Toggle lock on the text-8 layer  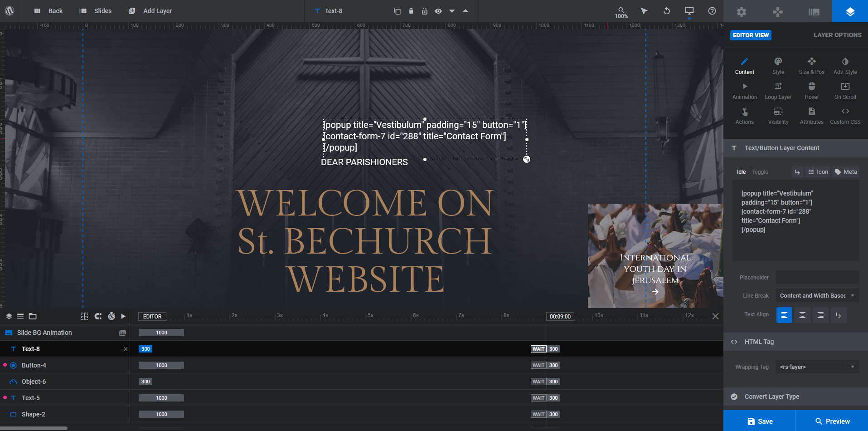pyautogui.click(x=425, y=11)
